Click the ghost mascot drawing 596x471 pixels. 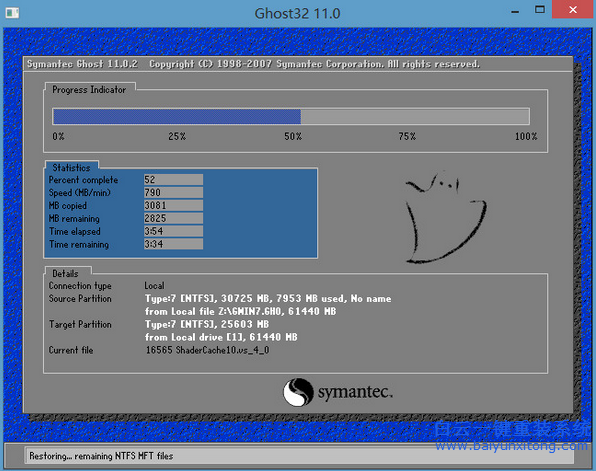coord(446,217)
